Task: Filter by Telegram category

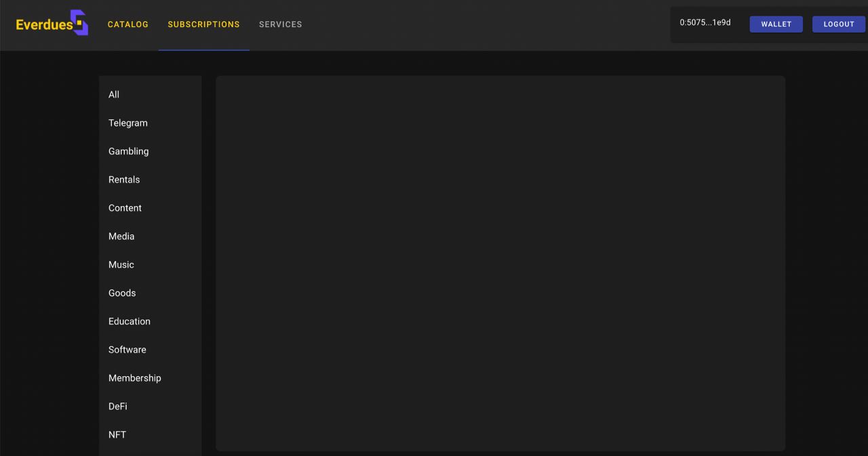Action: (128, 123)
